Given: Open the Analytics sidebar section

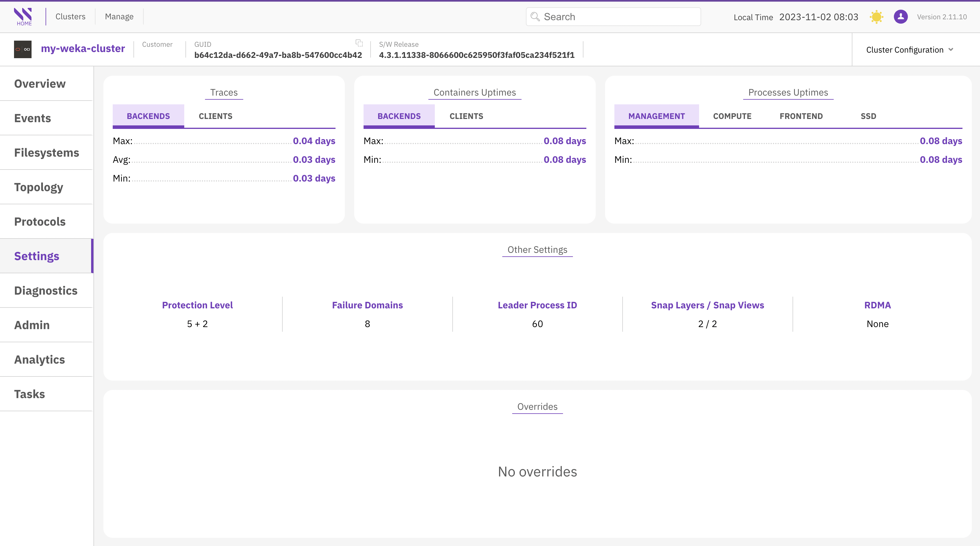Looking at the screenshot, I should (39, 360).
